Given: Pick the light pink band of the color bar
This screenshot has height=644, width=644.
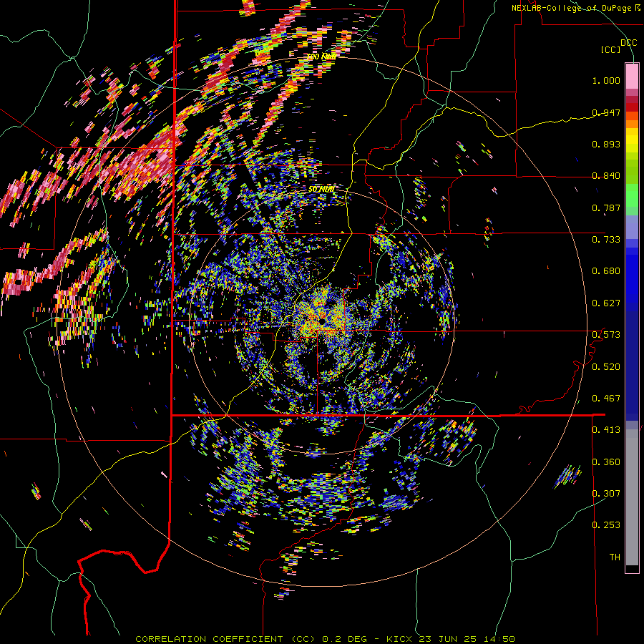Looking at the screenshot, I should pos(632,77).
